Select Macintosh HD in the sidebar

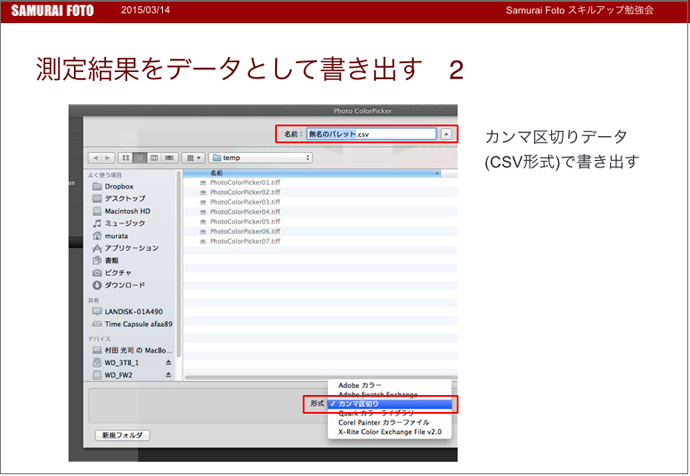click(x=121, y=211)
